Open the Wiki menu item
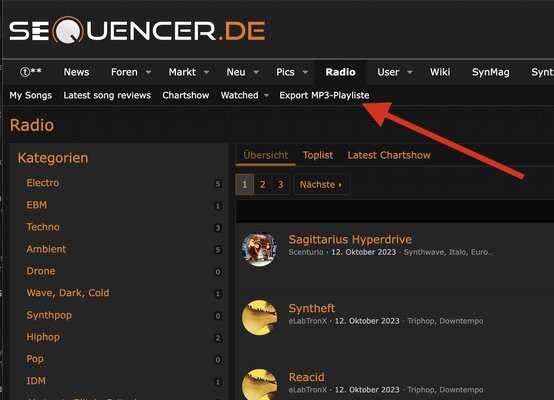This screenshot has width=554, height=400. click(x=440, y=72)
